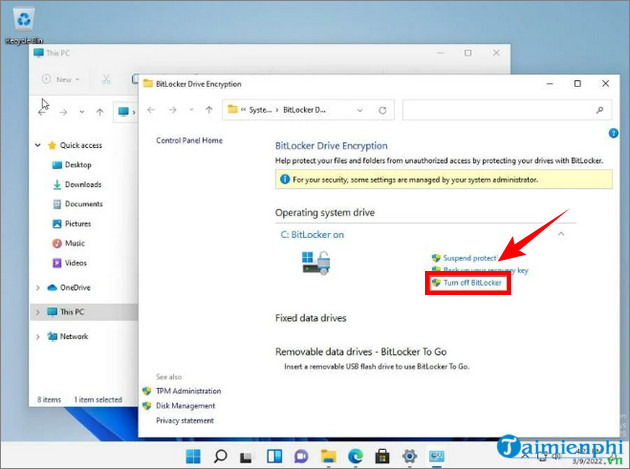Open File Explorer on the taskbar
The width and height of the screenshot is (630, 469).
(328, 456)
